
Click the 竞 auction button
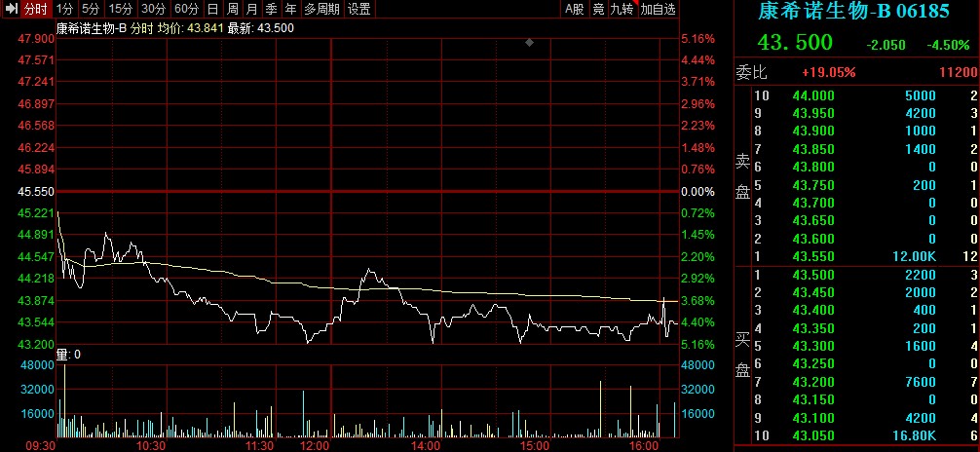click(x=599, y=9)
